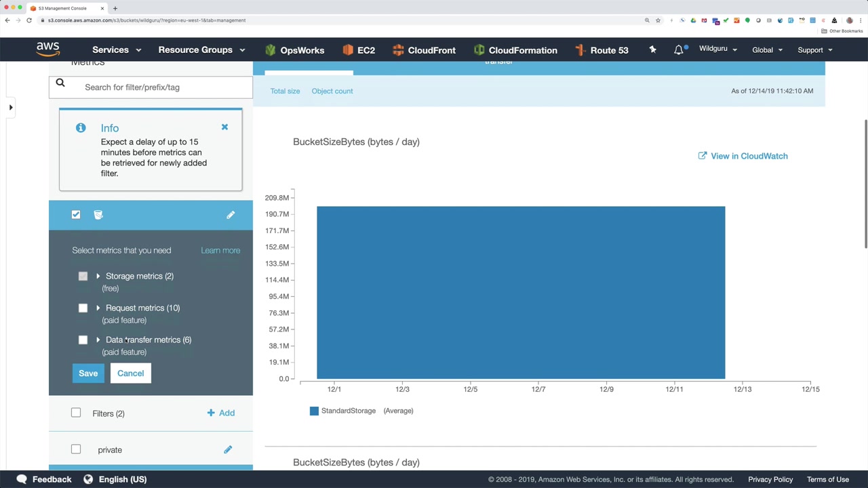Open the OpsWorks shortcut
Viewport: 868px width, 488px height.
(x=294, y=50)
